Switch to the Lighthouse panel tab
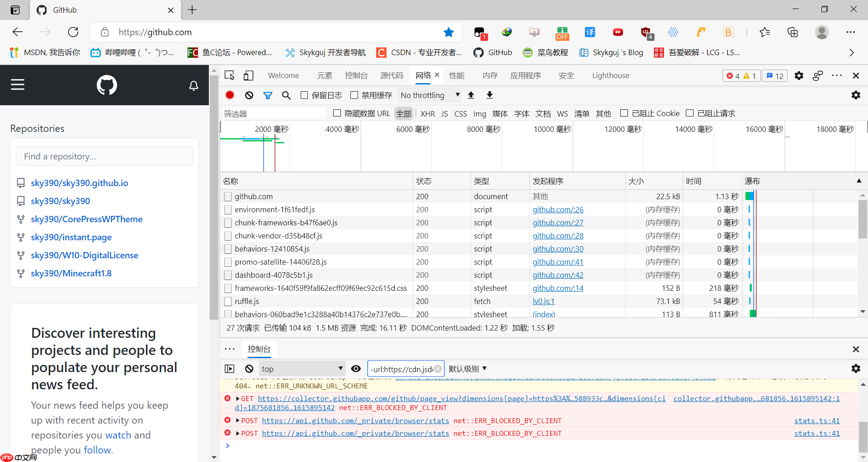 point(610,75)
